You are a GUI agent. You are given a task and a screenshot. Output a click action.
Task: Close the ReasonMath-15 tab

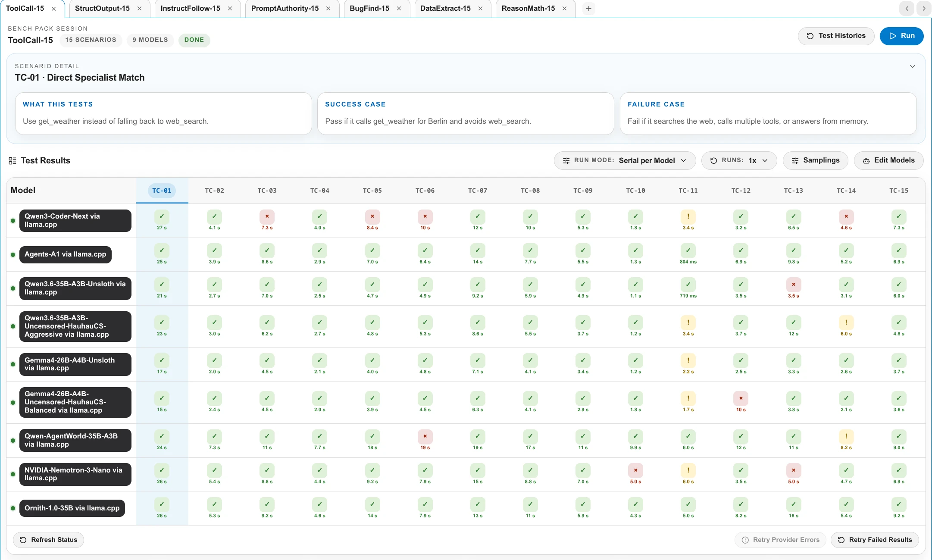point(564,9)
